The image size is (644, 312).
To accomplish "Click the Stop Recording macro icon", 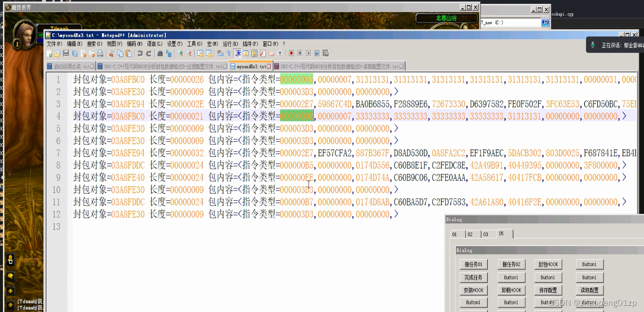I will pyautogui.click(x=300, y=53).
